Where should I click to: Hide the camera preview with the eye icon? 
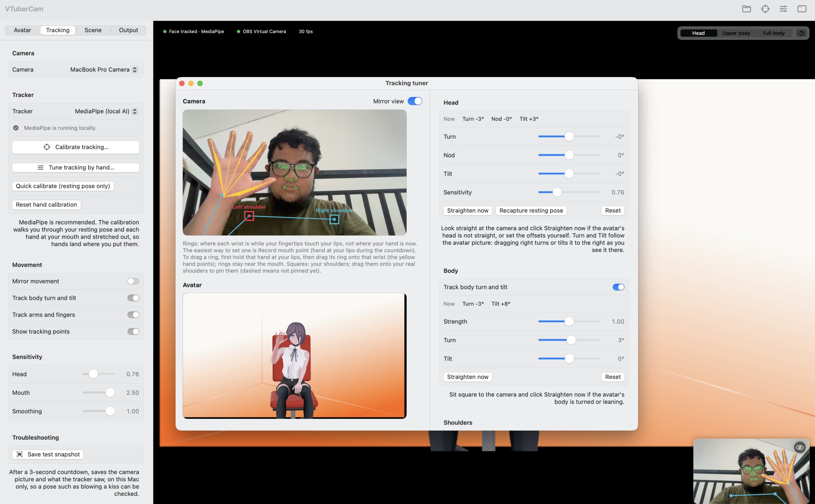800,447
